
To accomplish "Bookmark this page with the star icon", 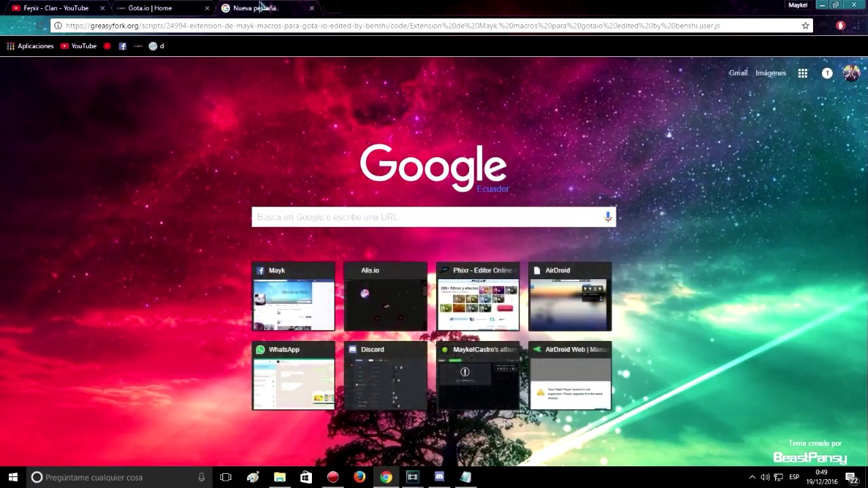I will pos(806,26).
